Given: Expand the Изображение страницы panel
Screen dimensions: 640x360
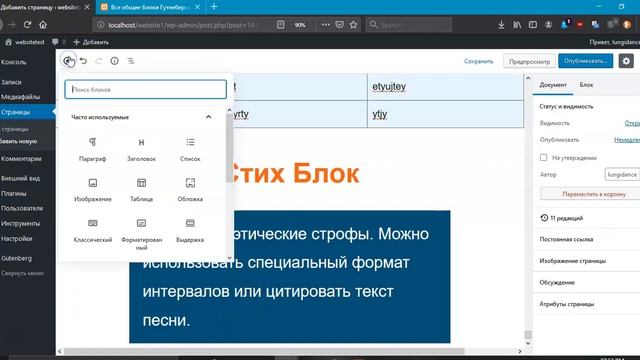Looking at the screenshot, I should point(586,261).
